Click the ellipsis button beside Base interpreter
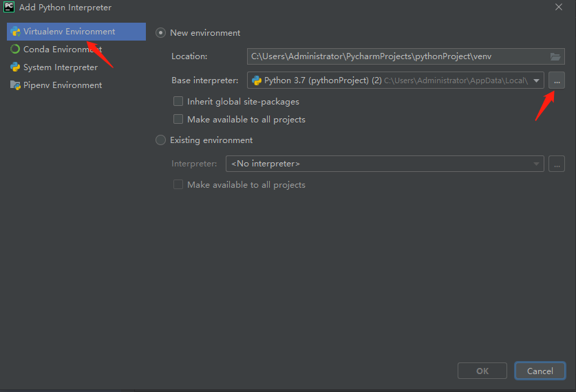This screenshot has height=392, width=576. click(x=557, y=80)
